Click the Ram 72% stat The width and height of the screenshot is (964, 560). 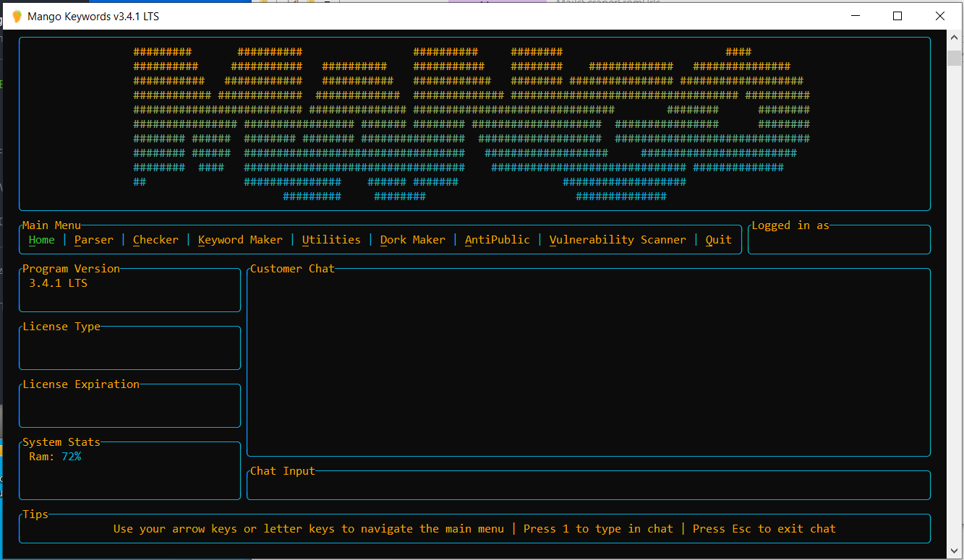coord(55,457)
